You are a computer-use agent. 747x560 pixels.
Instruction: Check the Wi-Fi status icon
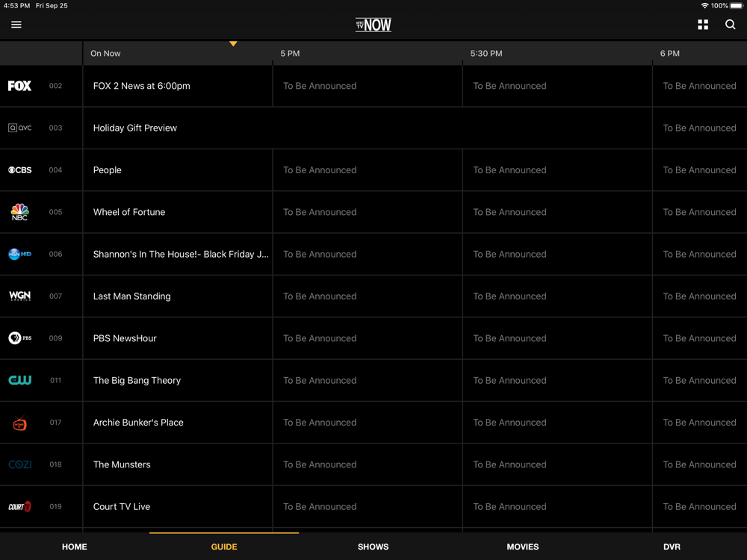coord(704,6)
